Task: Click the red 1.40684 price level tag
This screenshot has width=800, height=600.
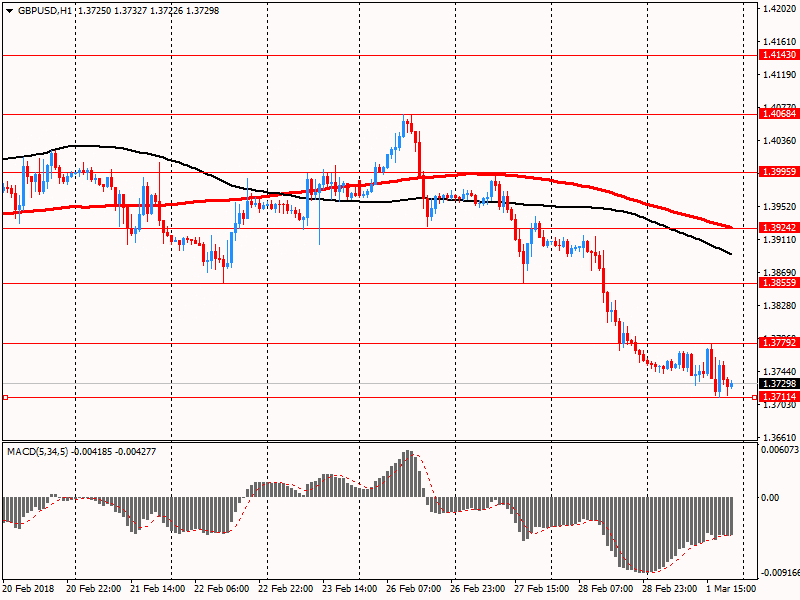Action: [778, 114]
